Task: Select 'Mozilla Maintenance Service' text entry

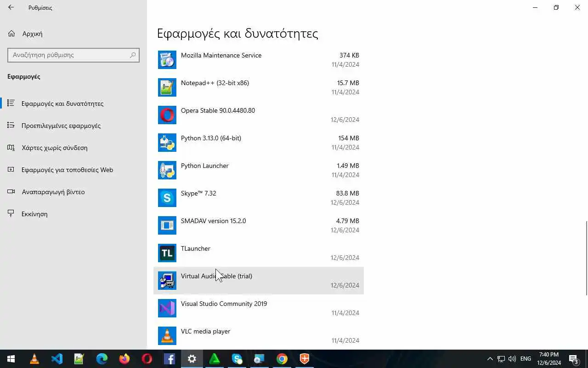Action: point(221,55)
